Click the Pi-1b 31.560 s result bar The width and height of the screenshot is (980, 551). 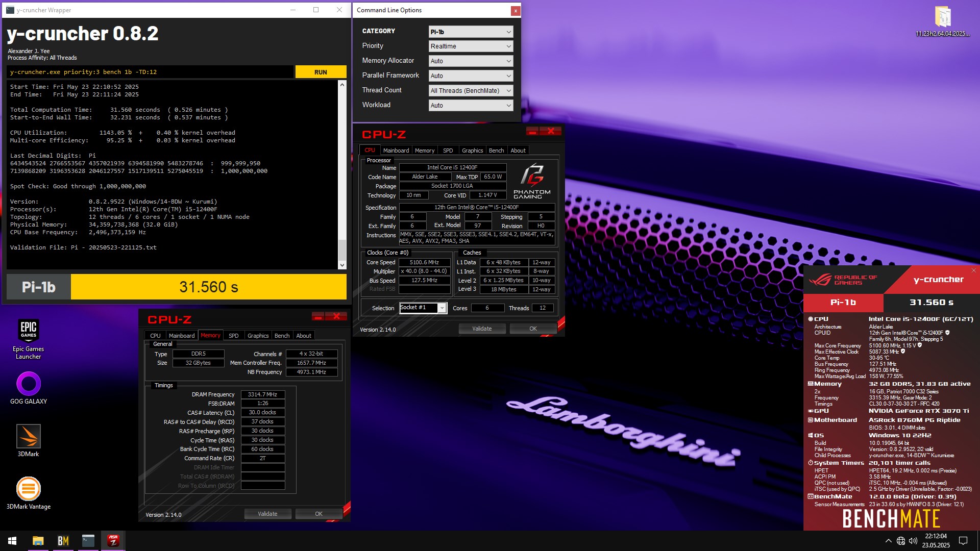[x=177, y=287]
